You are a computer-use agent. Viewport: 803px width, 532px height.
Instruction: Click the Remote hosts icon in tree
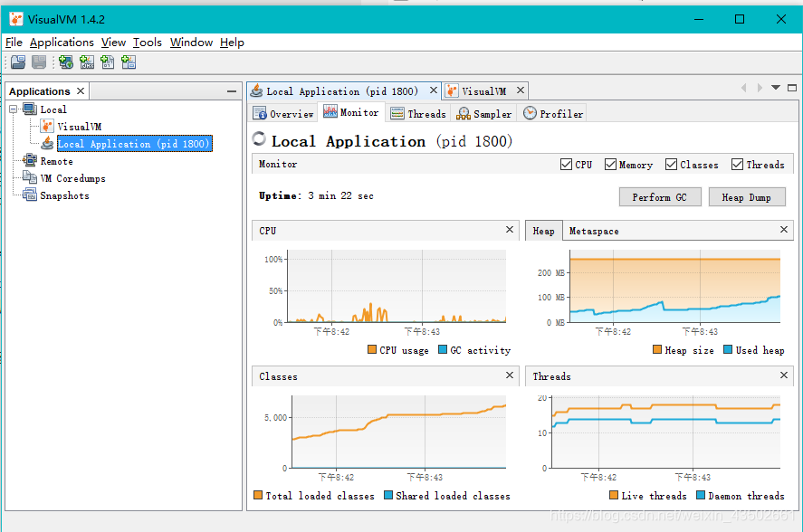30,161
